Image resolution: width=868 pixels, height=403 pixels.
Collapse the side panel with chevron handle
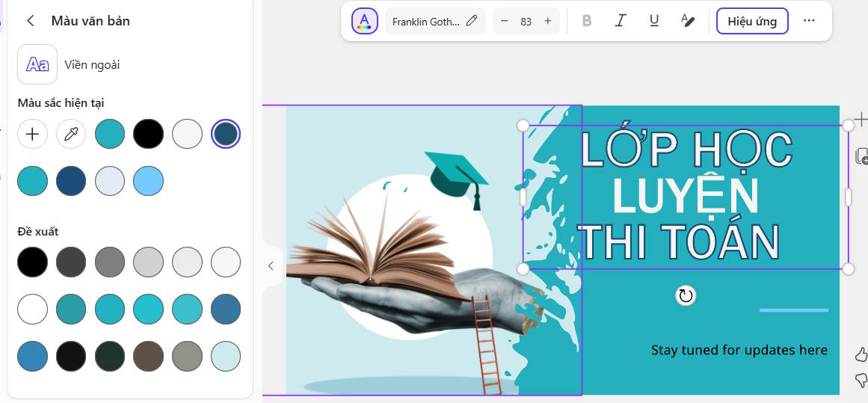(271, 265)
